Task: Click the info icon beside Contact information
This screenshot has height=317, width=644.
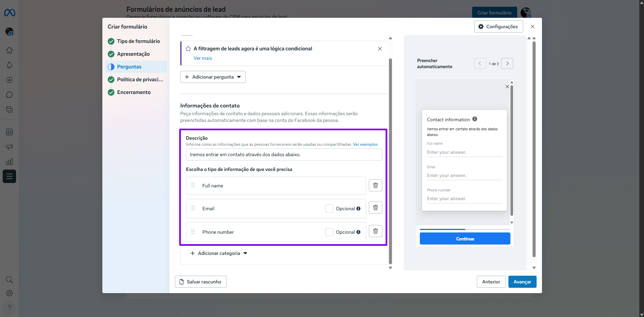Action: 475,119
